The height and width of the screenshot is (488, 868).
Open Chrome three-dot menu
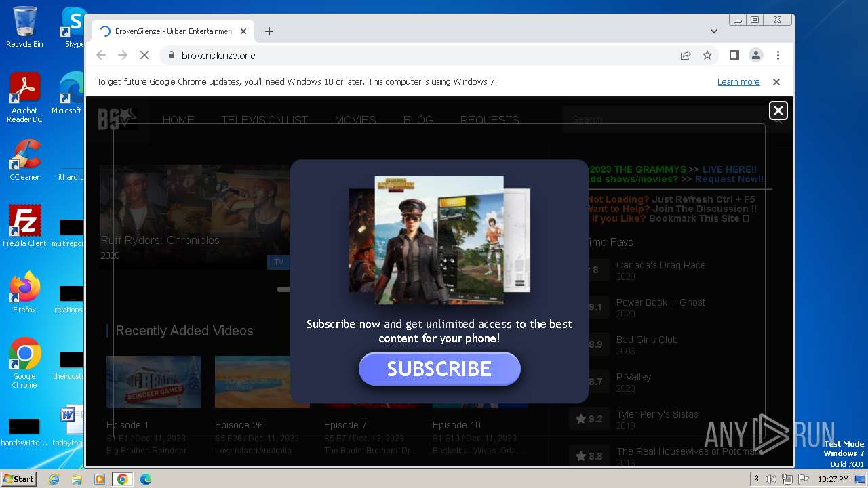[778, 55]
